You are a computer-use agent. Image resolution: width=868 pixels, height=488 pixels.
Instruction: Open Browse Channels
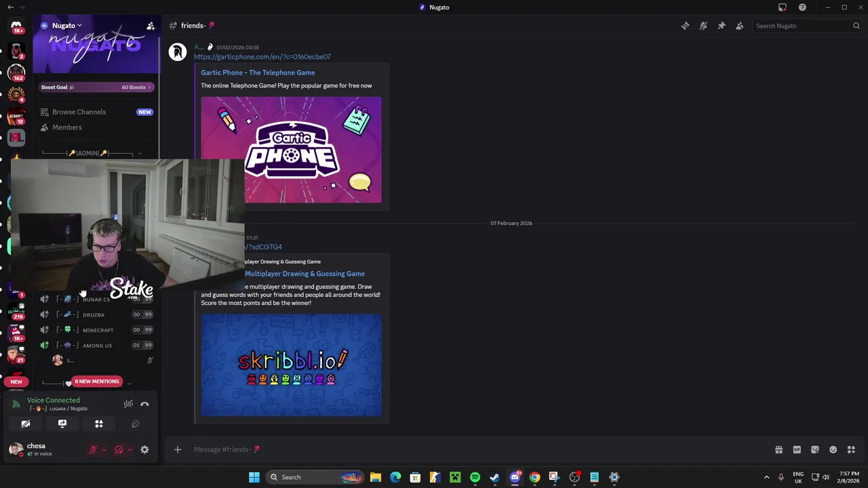(96, 112)
